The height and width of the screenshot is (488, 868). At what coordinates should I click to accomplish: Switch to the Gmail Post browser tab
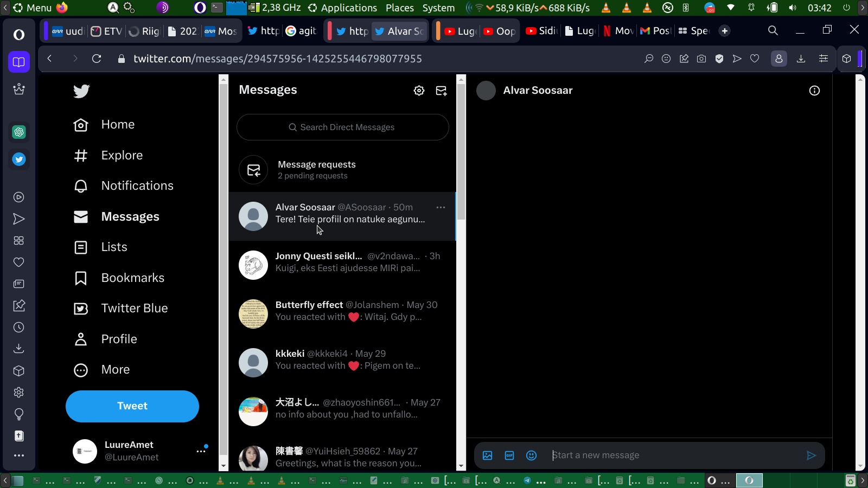point(655,31)
